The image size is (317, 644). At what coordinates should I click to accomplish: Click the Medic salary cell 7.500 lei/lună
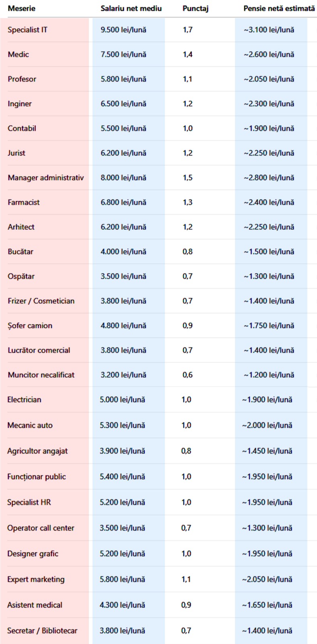point(124,54)
